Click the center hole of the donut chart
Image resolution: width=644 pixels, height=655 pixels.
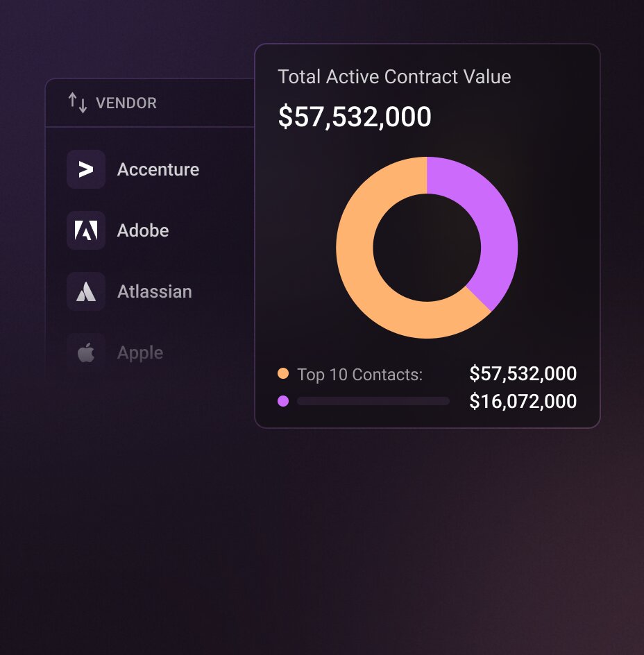[x=427, y=248]
